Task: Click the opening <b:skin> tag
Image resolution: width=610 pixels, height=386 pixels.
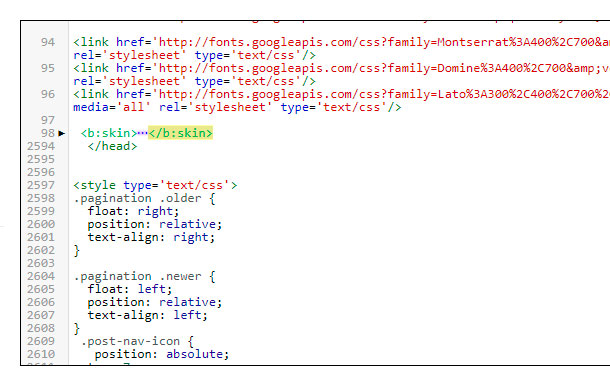Action: pyautogui.click(x=109, y=133)
